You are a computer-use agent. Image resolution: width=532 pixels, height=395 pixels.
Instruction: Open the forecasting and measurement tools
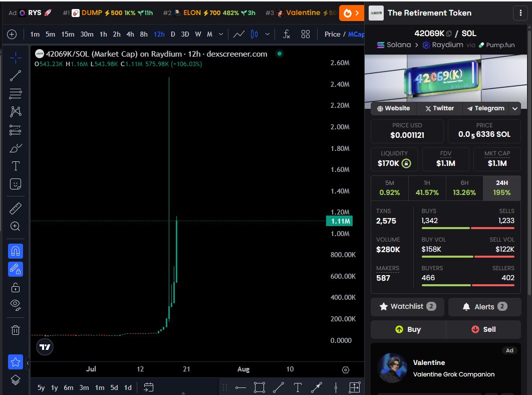point(15,130)
